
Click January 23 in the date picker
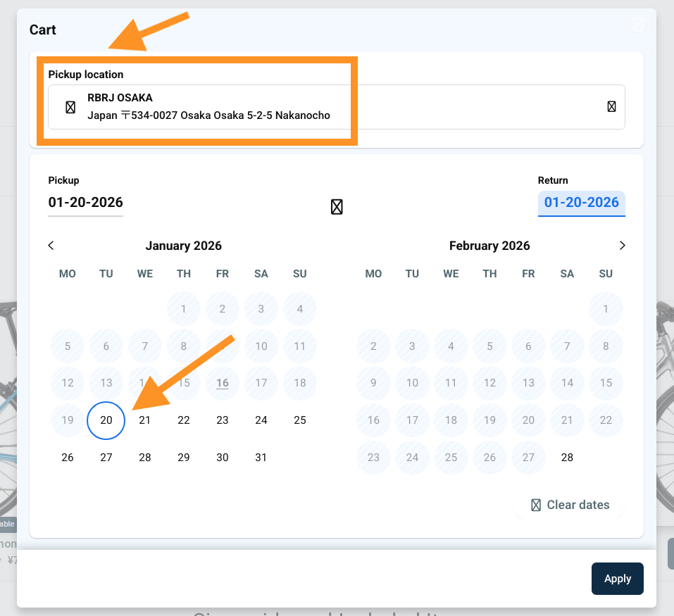[x=223, y=420]
